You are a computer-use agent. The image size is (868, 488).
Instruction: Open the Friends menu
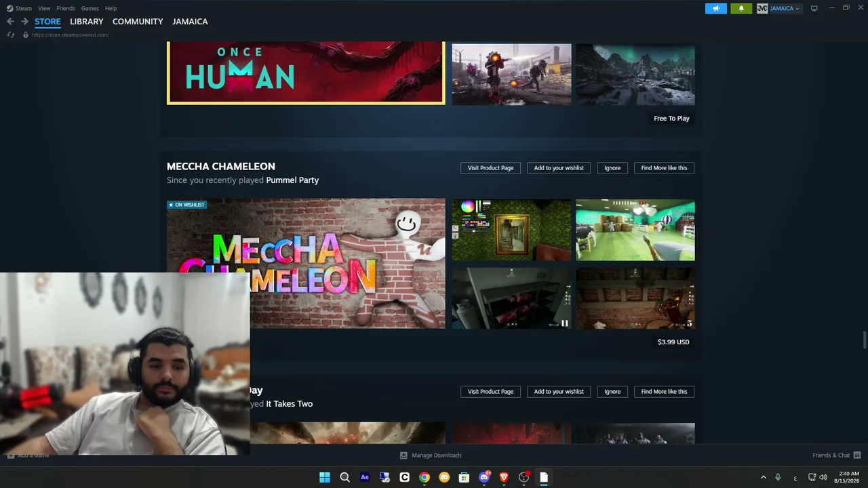[x=66, y=8]
